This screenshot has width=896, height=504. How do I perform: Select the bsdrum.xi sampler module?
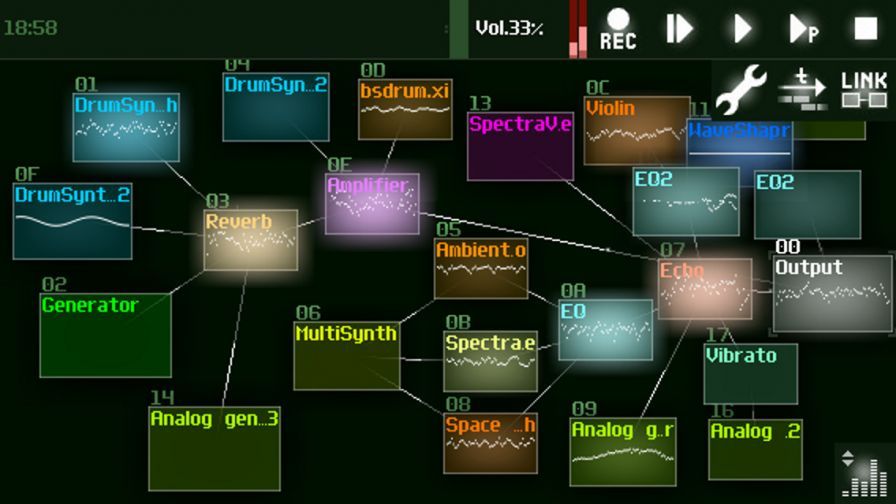405,109
